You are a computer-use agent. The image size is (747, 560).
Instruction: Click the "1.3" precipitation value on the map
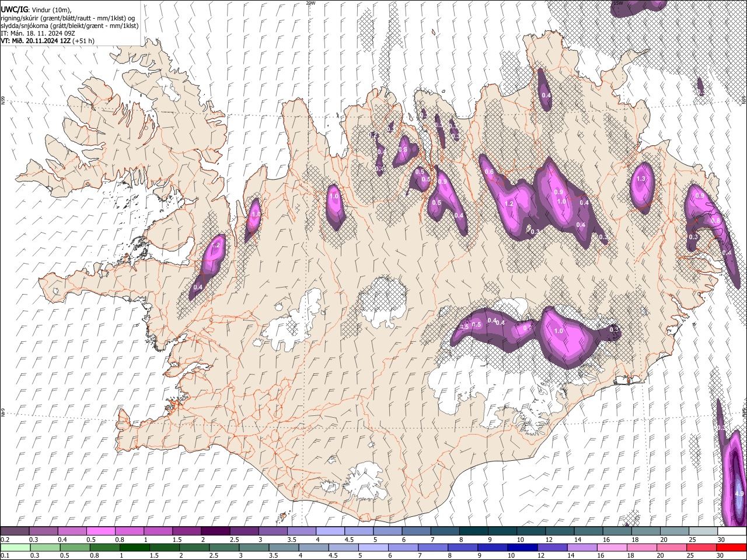[641, 179]
